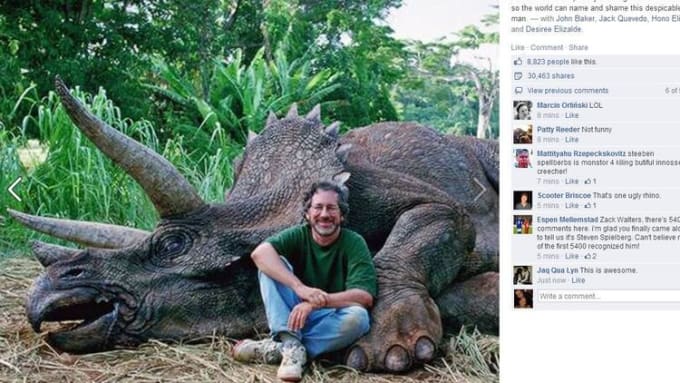Click the Comment link under the post
The width and height of the screenshot is (680, 383).
[x=546, y=47]
